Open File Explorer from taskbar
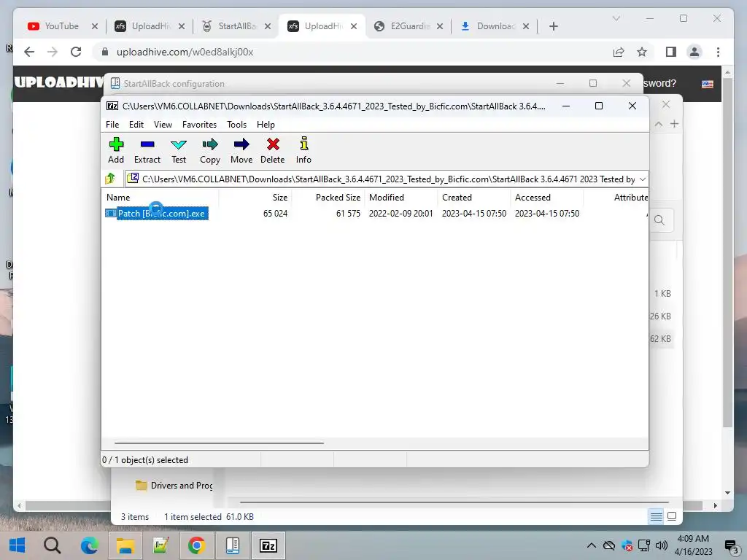This screenshot has width=747, height=560. [x=125, y=545]
